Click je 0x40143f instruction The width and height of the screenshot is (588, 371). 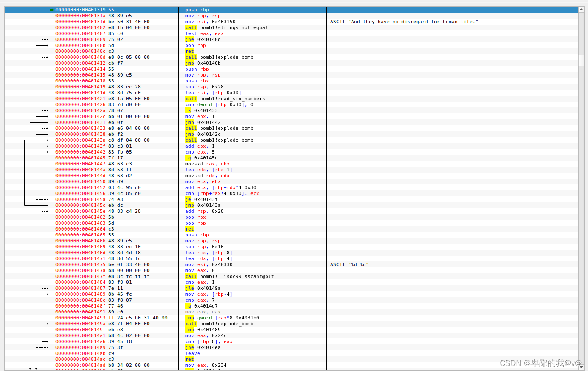point(201,199)
